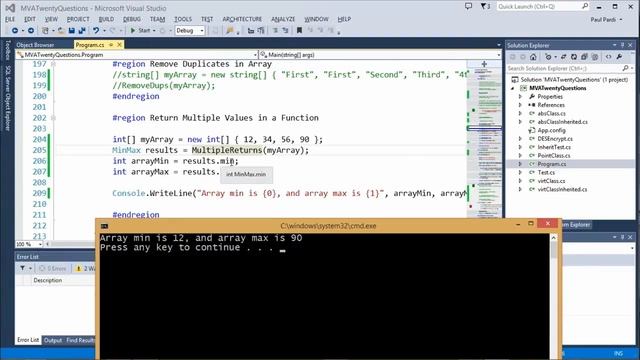Toggle the 0 Errors filter button
This screenshot has height=360, width=640.
52,268
